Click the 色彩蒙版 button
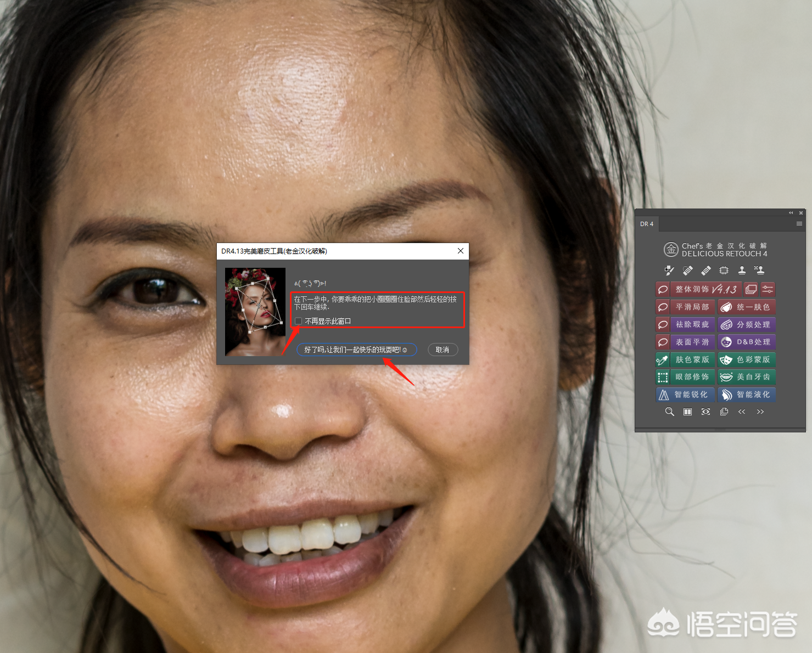Screen dimensions: 812x653 [x=747, y=359]
